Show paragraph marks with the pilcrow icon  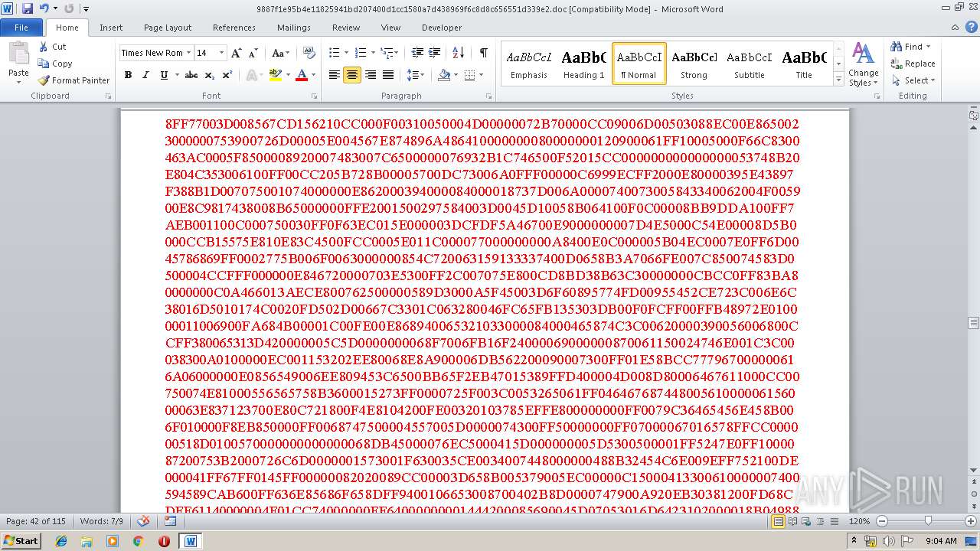tap(483, 53)
